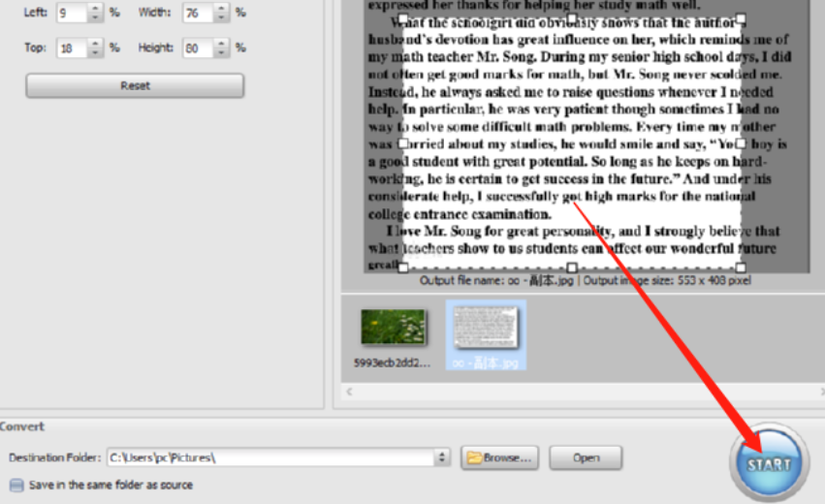Click the round START button
This screenshot has width=825, height=504.
point(769,463)
